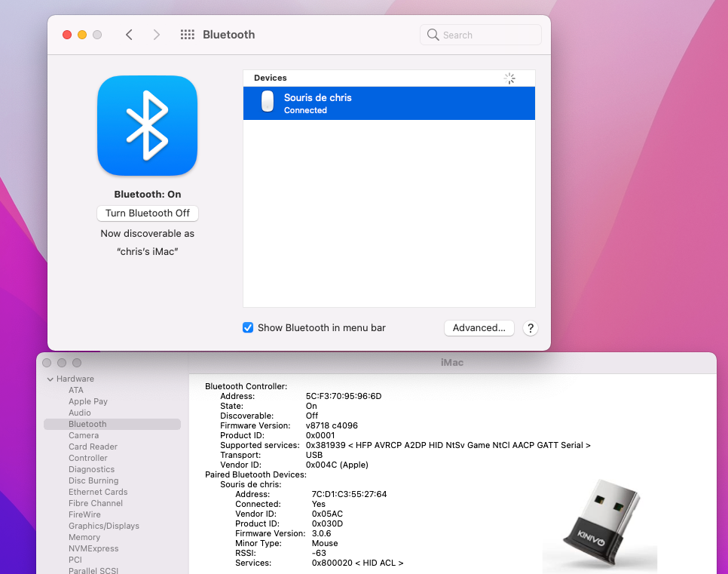The height and width of the screenshot is (574, 728).
Task: Select Apple Pay in sidebar
Action: [x=88, y=401]
